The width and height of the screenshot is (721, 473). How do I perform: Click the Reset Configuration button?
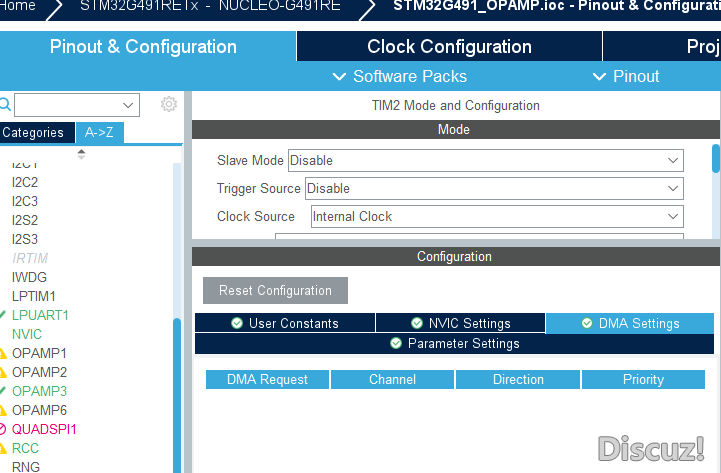tap(275, 291)
